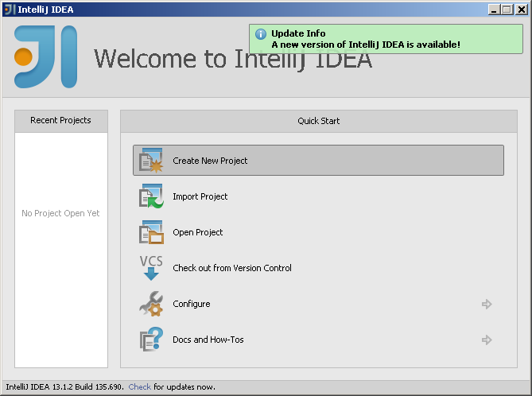Click the IntelliJ IDEA 13.1.2 Build version text

tap(64, 386)
